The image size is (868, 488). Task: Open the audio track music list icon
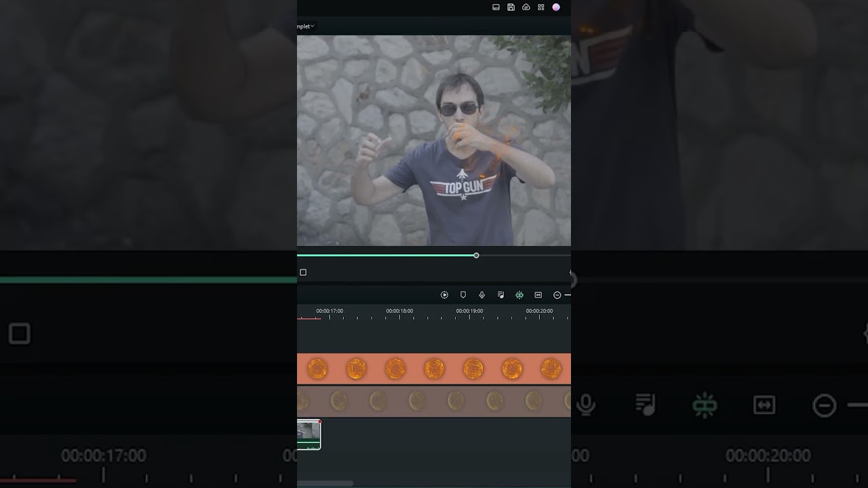pyautogui.click(x=500, y=295)
